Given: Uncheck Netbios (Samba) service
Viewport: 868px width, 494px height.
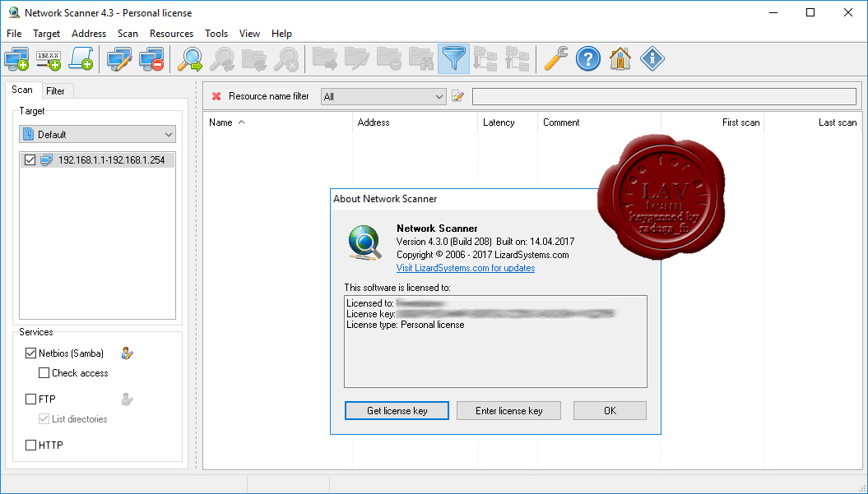Looking at the screenshot, I should [31, 353].
